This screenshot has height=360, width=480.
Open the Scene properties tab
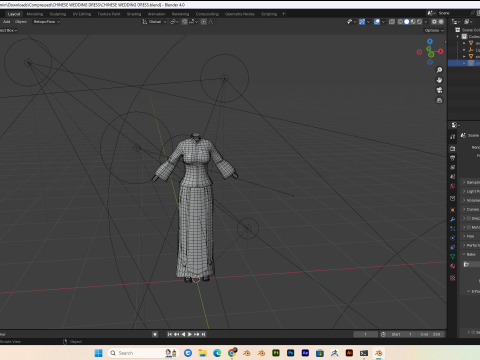coord(453,177)
